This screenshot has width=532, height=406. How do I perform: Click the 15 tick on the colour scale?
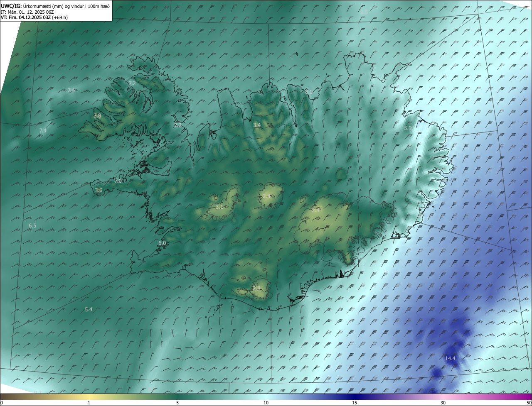(355, 403)
